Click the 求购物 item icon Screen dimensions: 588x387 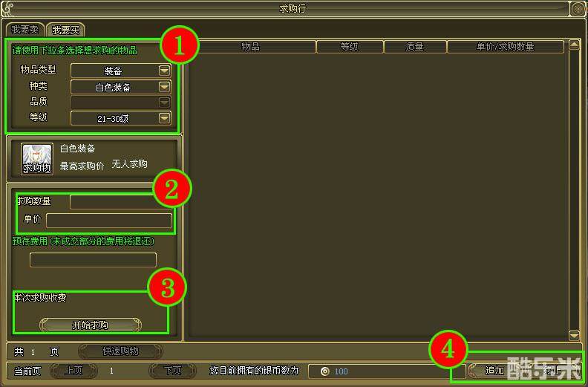37,159
